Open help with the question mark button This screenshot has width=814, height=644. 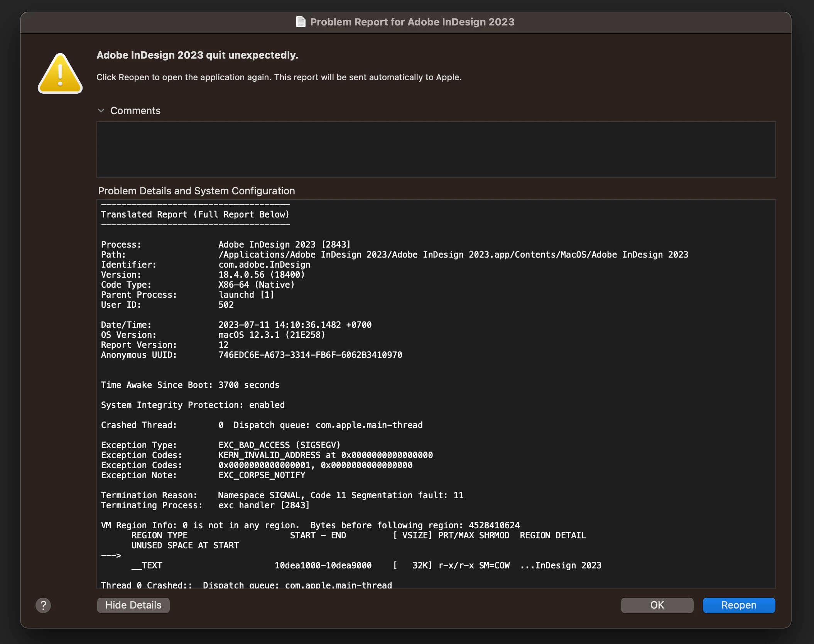pyautogui.click(x=43, y=605)
